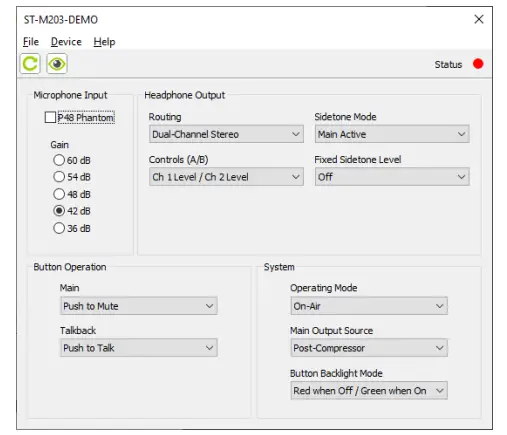Click the Gain label

click(60, 145)
